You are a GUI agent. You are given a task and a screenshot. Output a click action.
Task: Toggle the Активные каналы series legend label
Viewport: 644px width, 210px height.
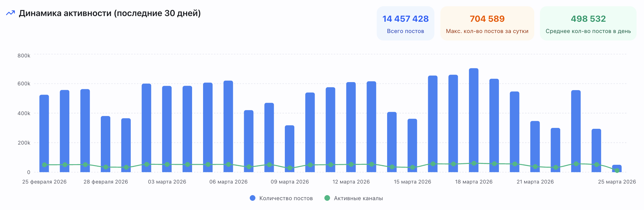tap(358, 198)
